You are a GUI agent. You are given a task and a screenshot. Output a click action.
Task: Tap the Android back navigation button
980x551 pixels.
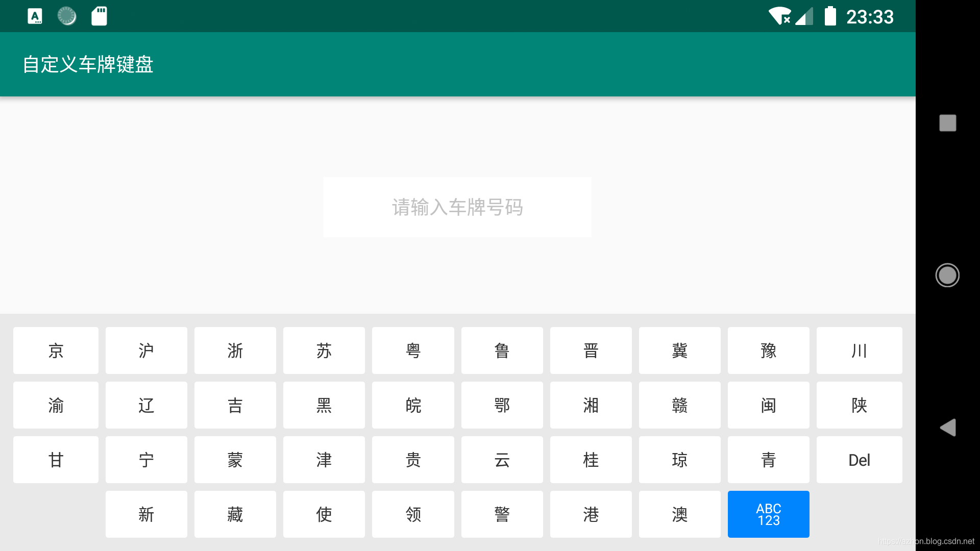948,428
